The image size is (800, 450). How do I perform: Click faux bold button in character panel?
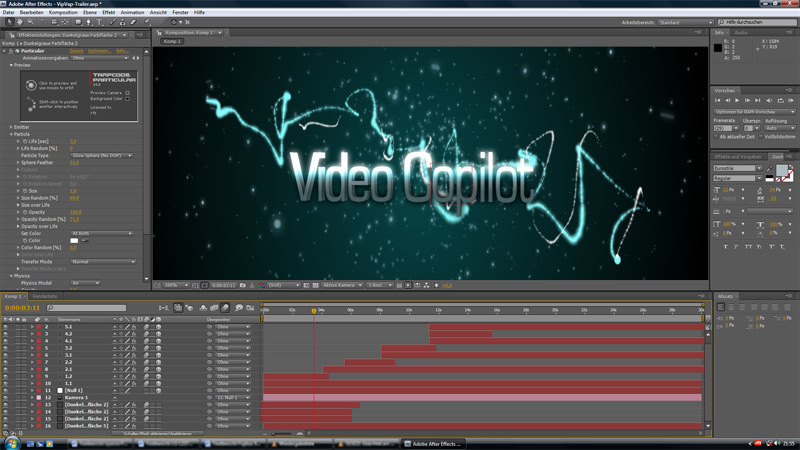725,247
